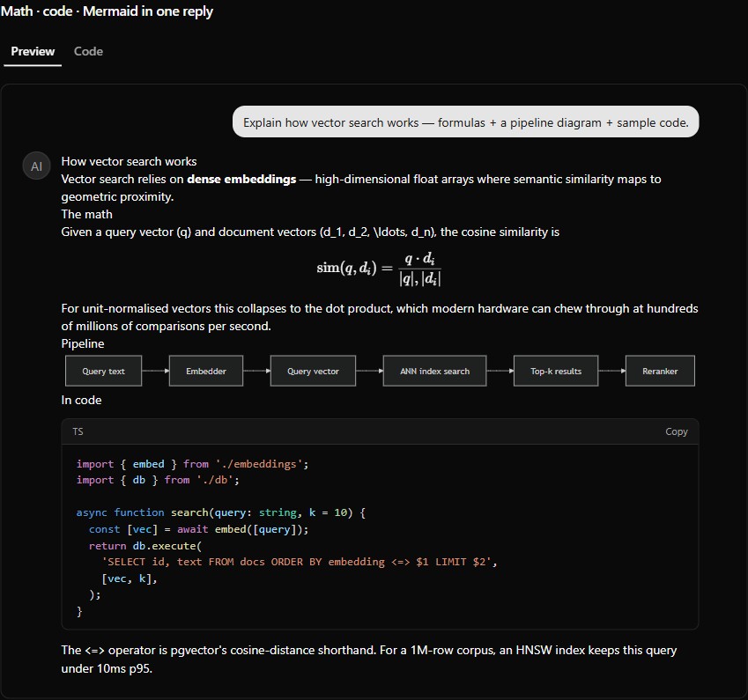Click the AI avatar icon
Viewport: 748px width, 700px height.
tap(36, 166)
